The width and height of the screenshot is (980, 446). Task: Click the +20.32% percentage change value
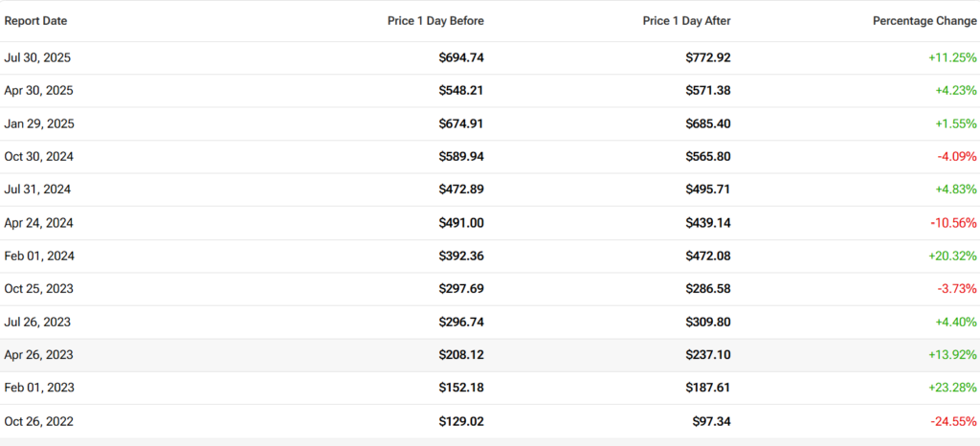pos(952,256)
